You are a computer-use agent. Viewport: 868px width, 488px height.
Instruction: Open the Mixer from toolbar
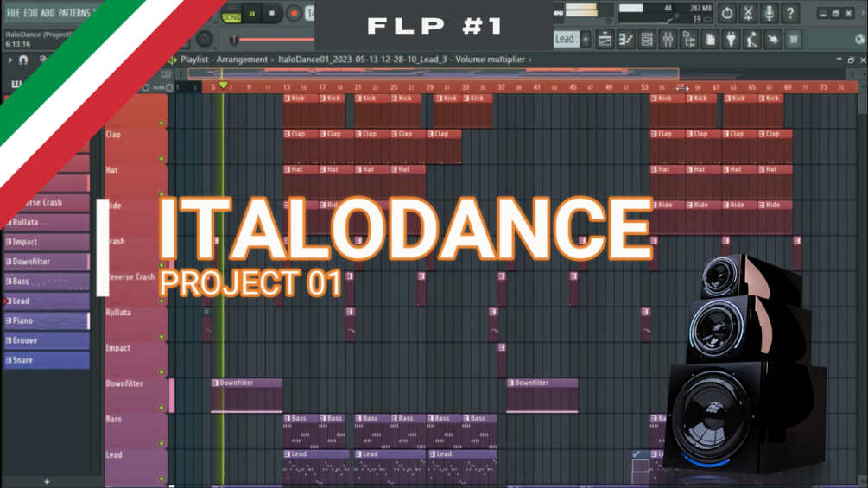[668, 39]
